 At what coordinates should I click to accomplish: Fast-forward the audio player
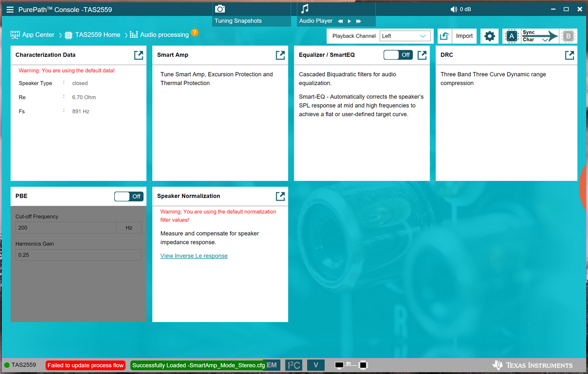[x=358, y=21]
